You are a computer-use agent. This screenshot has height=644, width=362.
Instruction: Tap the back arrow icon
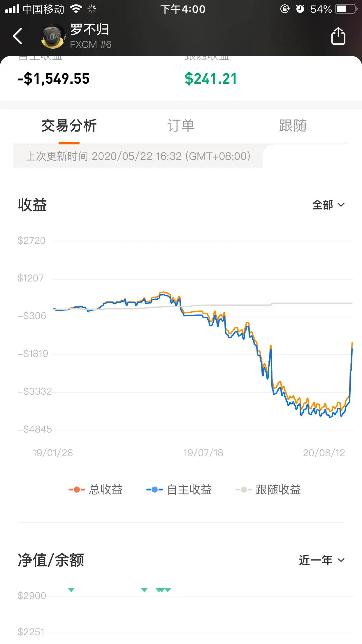(18, 36)
